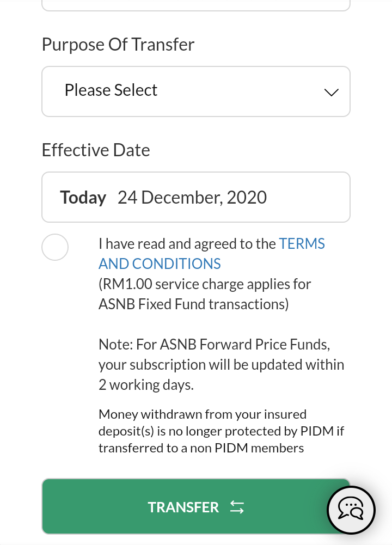Click the swap arrows icon on Transfer
This screenshot has width=392, height=545.
(237, 507)
